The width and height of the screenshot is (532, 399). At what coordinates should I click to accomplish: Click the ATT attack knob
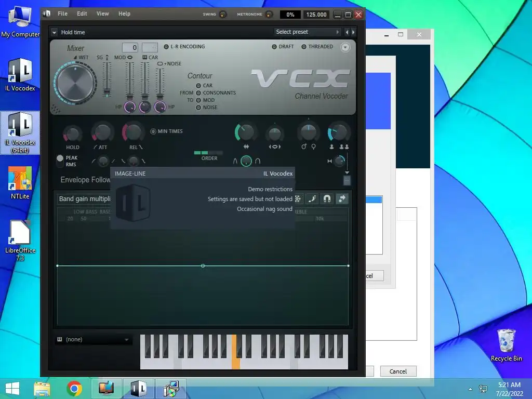[x=102, y=132]
